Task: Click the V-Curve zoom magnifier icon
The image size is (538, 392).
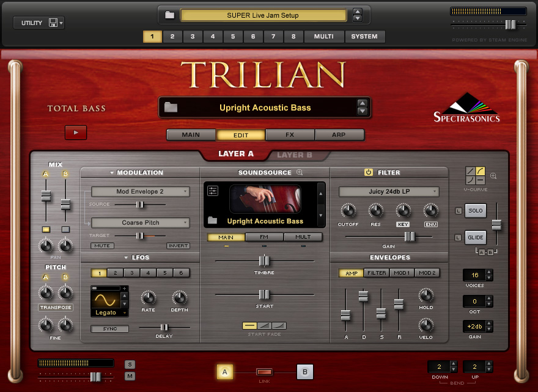Action: 493,176
